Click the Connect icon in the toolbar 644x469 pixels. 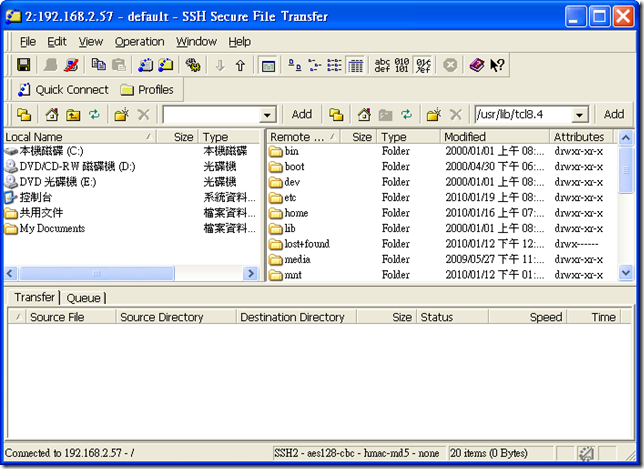coord(51,65)
